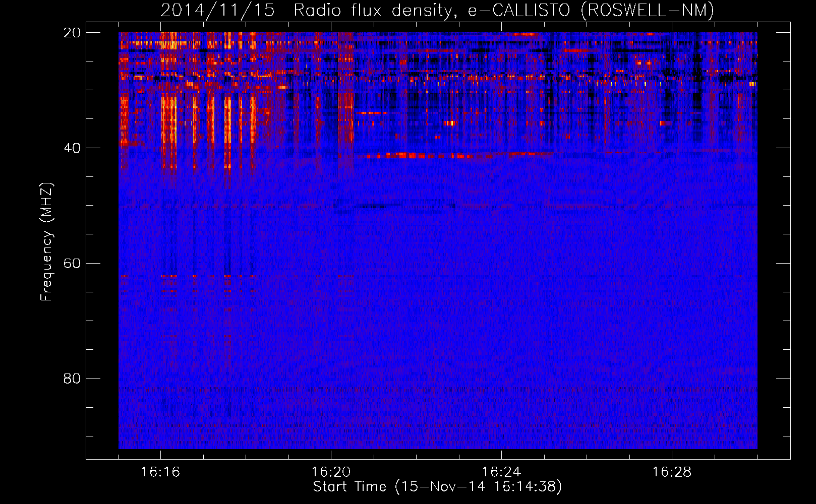
Task: Click the '80' frequency tick label
Action: [72, 379]
